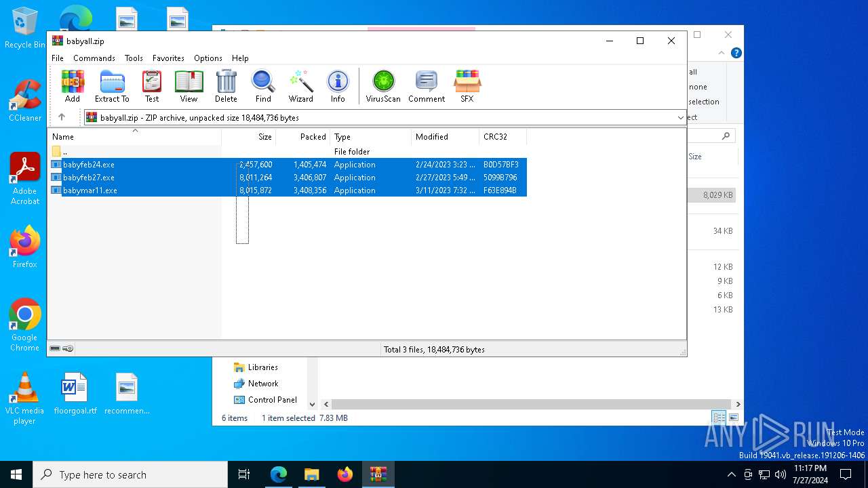The height and width of the screenshot is (488, 868).
Task: Open the Commands menu
Action: click(x=94, y=58)
